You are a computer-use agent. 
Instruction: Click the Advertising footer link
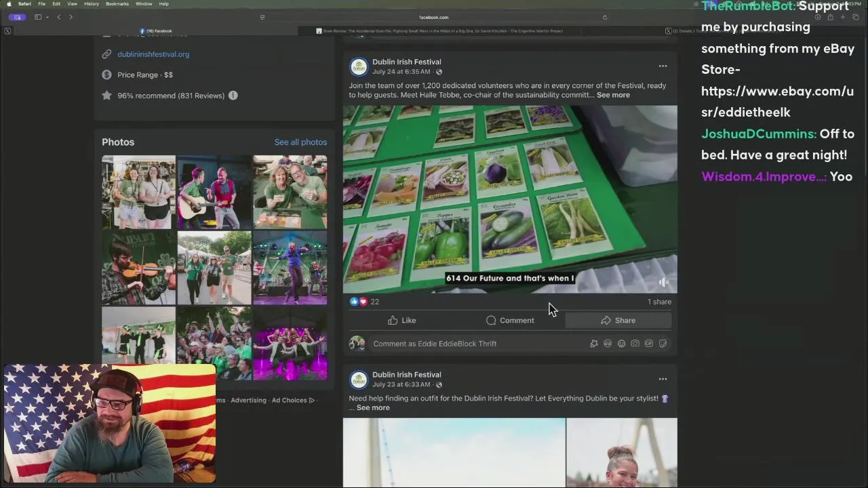coord(248,400)
